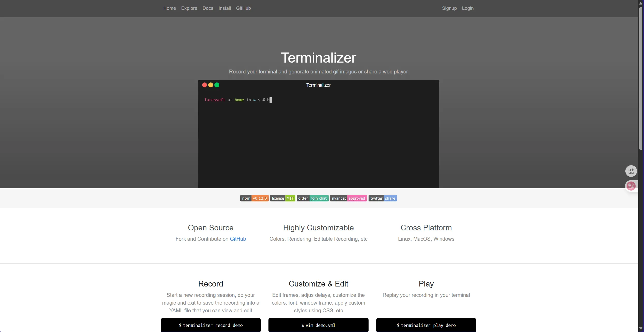This screenshot has height=332, width=644.
Task: Open the Install navigation link
Action: pos(224,8)
